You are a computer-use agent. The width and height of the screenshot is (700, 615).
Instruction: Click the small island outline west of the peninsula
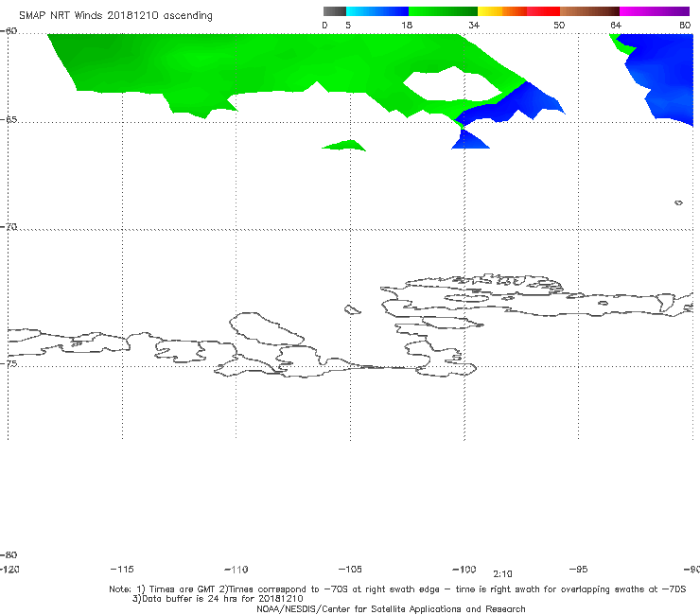pyautogui.click(x=352, y=309)
